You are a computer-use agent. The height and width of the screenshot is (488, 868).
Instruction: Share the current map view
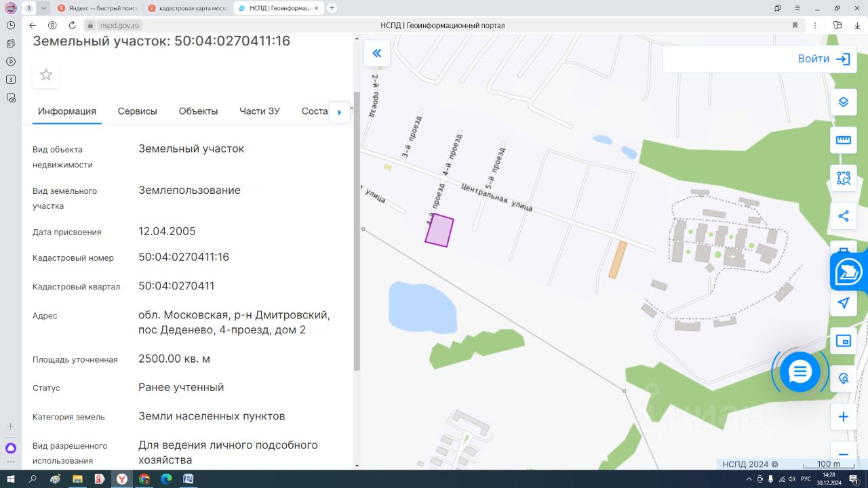pyautogui.click(x=844, y=216)
